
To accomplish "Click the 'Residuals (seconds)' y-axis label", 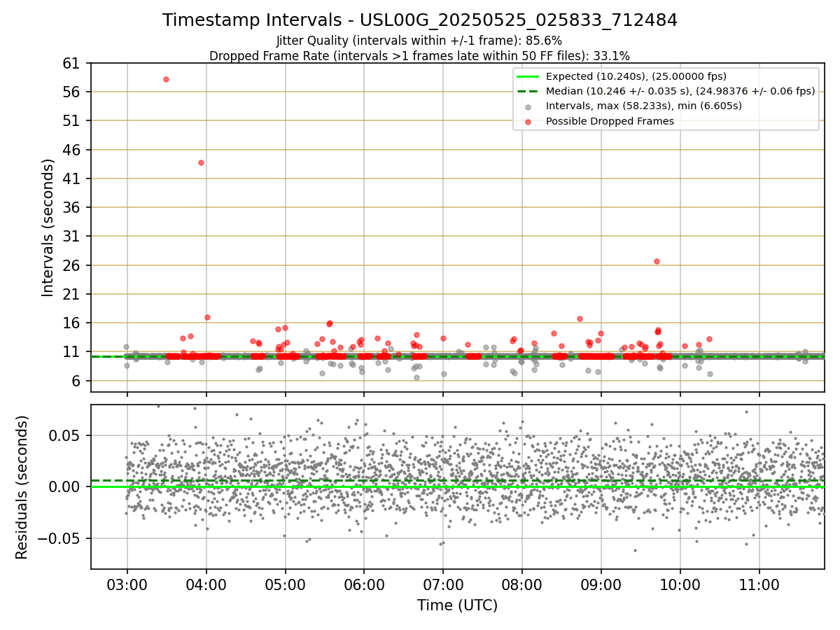I will pos(22,487).
